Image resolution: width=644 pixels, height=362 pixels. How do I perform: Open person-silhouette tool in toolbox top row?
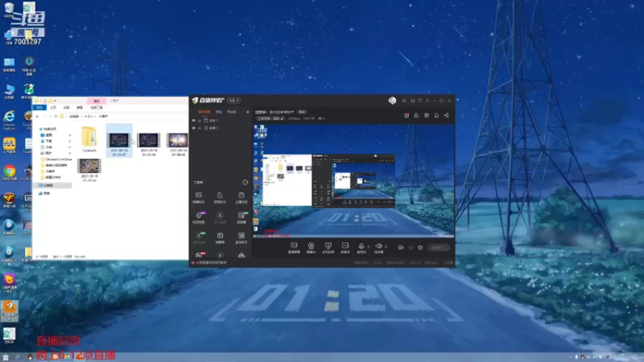[x=220, y=197]
